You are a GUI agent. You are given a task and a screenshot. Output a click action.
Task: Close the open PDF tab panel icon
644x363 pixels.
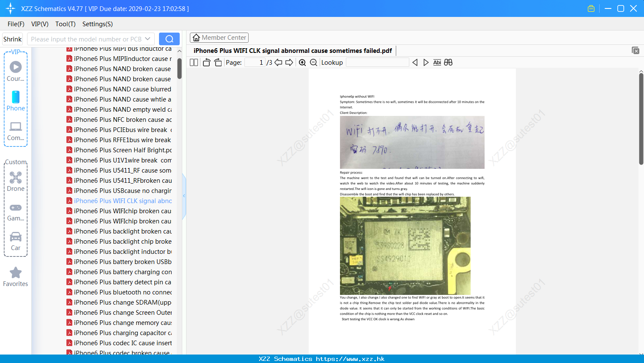[636, 50]
